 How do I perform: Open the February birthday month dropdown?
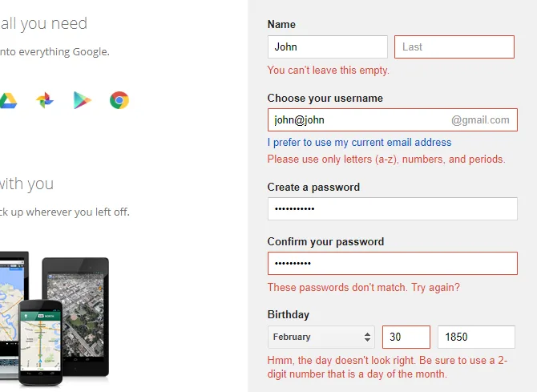coord(321,337)
